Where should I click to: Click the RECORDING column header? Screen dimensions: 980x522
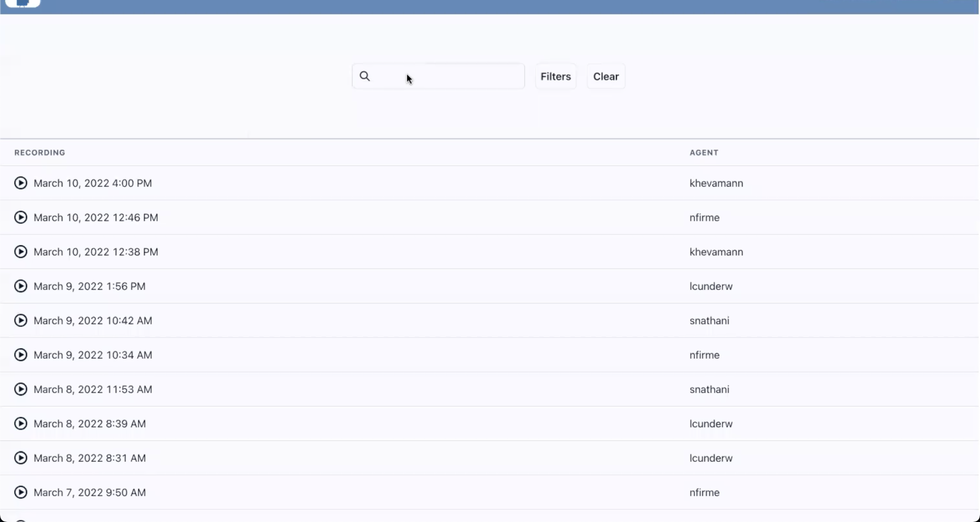coord(40,153)
